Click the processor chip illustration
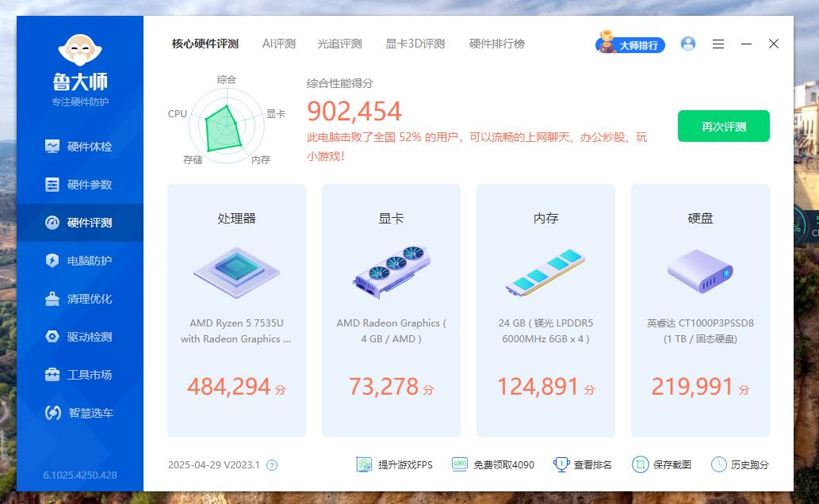Image resolution: width=819 pixels, height=504 pixels. point(236,272)
